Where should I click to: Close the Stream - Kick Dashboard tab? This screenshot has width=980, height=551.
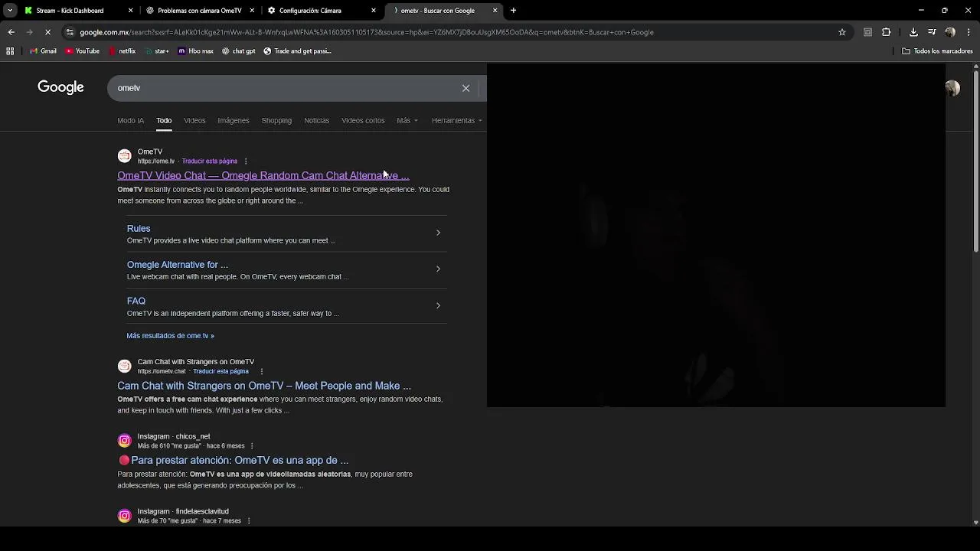(130, 11)
